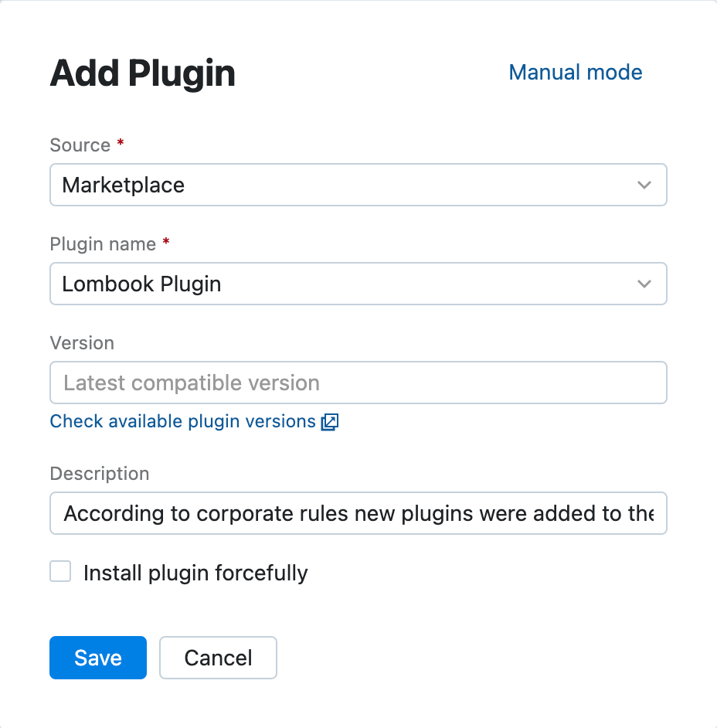The image size is (717, 728).
Task: Open the Plugin name dropdown chevron
Action: click(x=644, y=284)
